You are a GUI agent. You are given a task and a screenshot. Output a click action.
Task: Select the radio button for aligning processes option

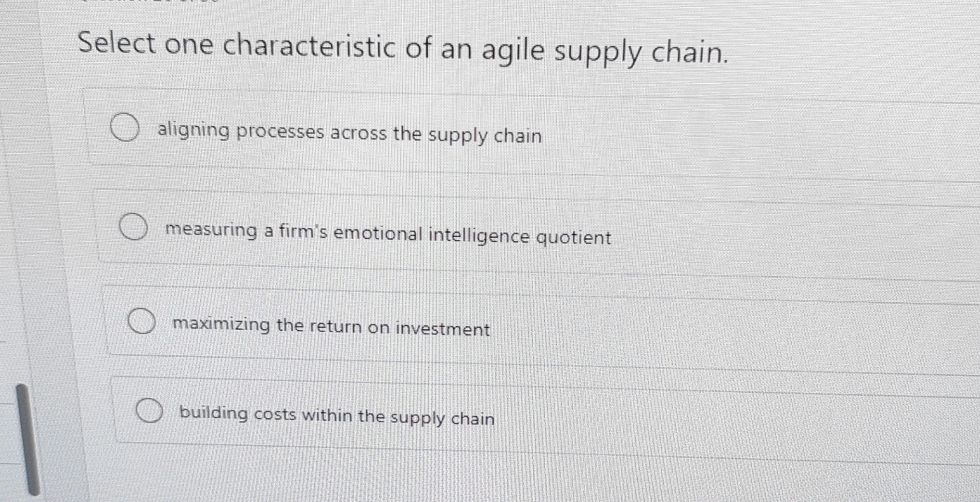point(124,127)
